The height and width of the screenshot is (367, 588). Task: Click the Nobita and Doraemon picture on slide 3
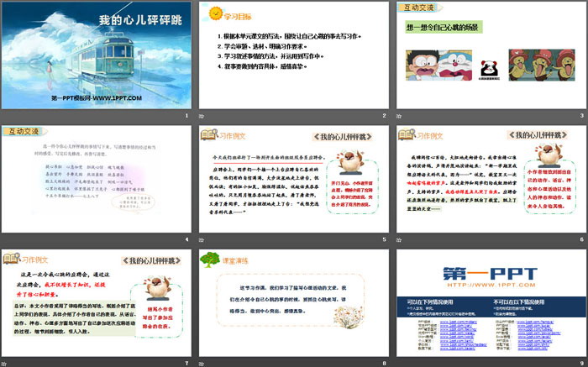coord(438,66)
